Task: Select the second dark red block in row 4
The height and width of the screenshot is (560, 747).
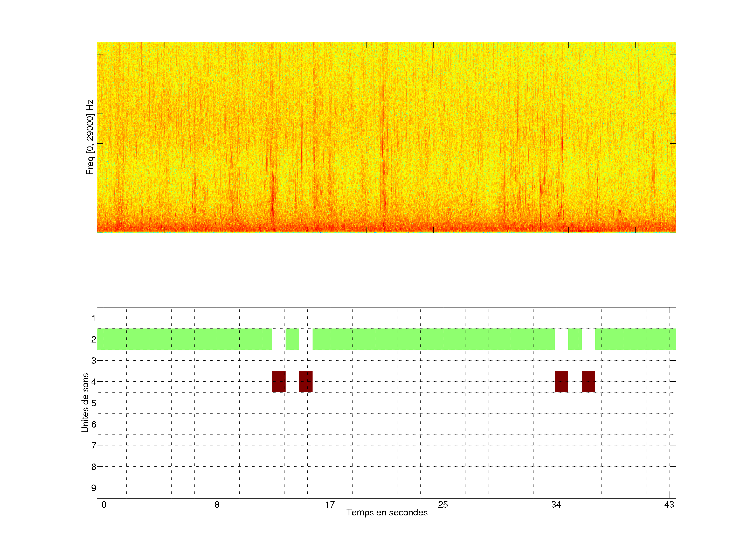Action: pos(306,381)
